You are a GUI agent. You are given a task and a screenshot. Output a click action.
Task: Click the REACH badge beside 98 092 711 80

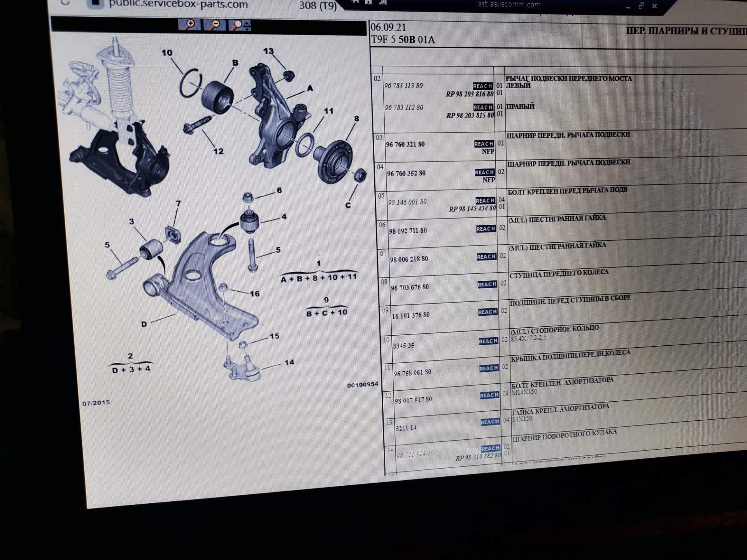486,229
